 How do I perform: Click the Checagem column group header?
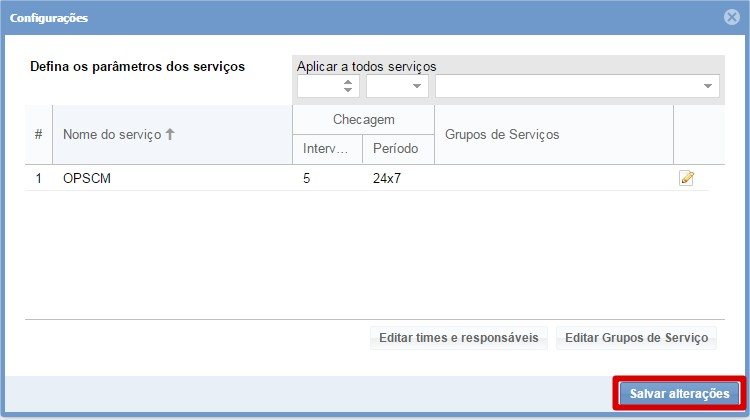coord(363,119)
